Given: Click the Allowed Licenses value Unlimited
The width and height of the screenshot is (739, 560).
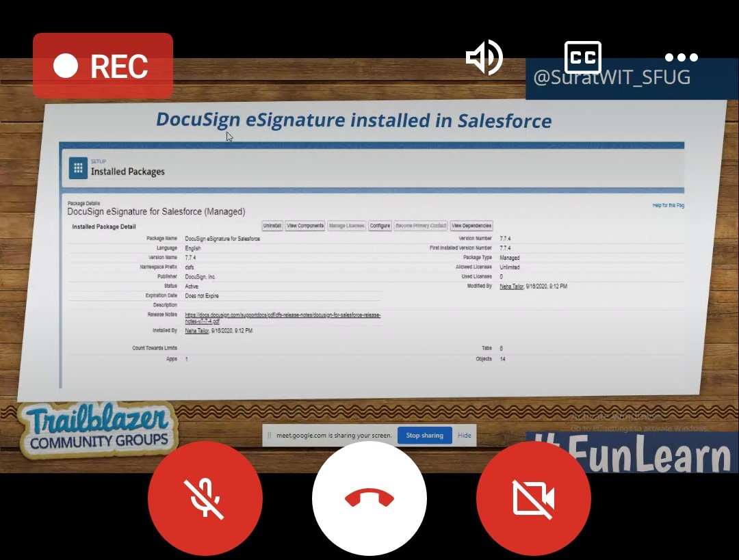Looking at the screenshot, I should pos(510,267).
